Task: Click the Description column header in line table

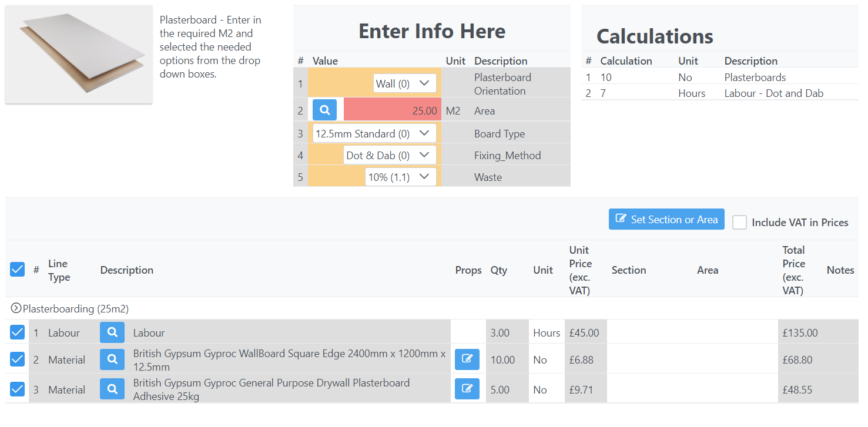Action: [x=126, y=270]
